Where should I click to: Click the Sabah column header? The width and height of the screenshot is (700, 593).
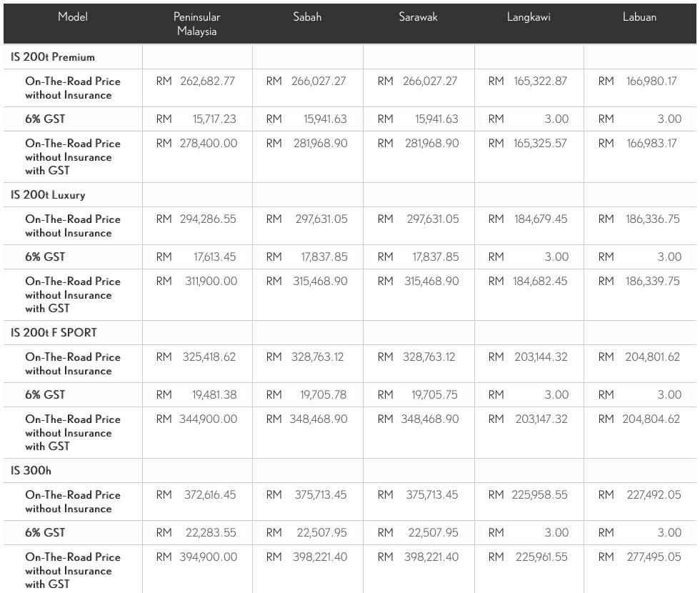[307, 17]
